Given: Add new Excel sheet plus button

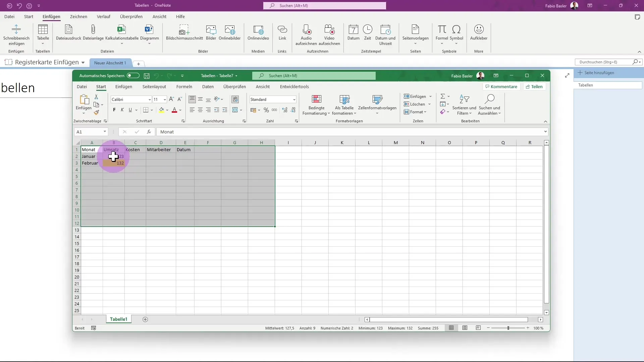Looking at the screenshot, I should coord(145,319).
